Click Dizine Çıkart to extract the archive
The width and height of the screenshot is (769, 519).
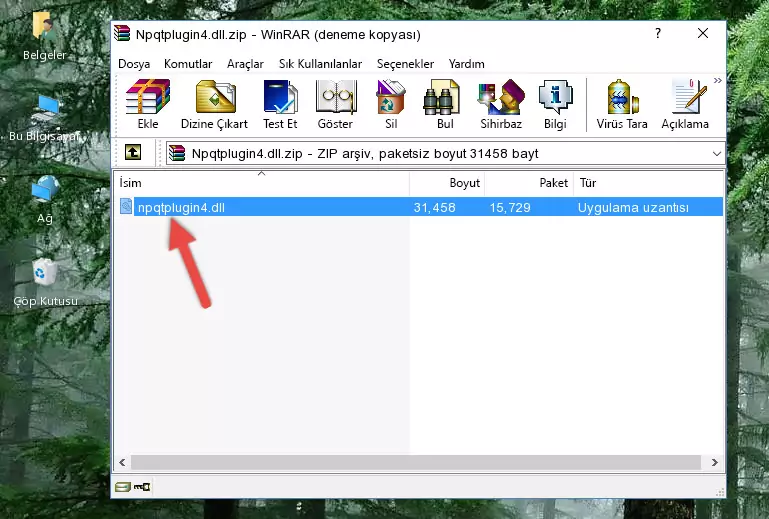point(214,104)
